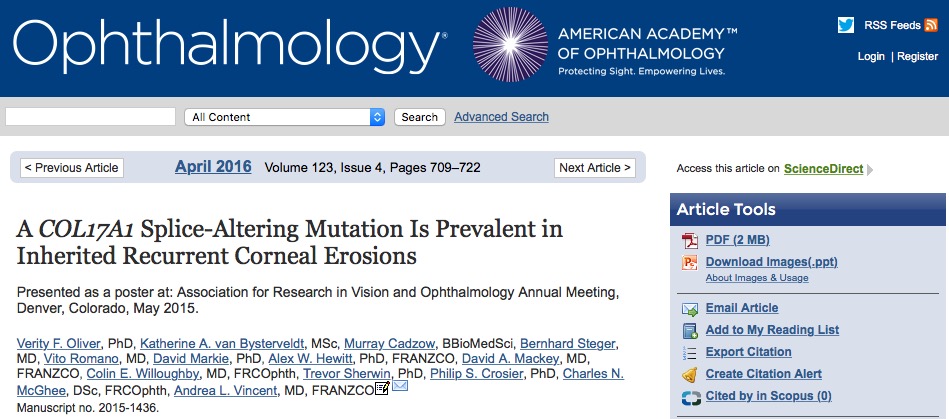Viewport: 949px width, 419px height.
Task: Click the citation alert bell icon
Action: click(690, 375)
